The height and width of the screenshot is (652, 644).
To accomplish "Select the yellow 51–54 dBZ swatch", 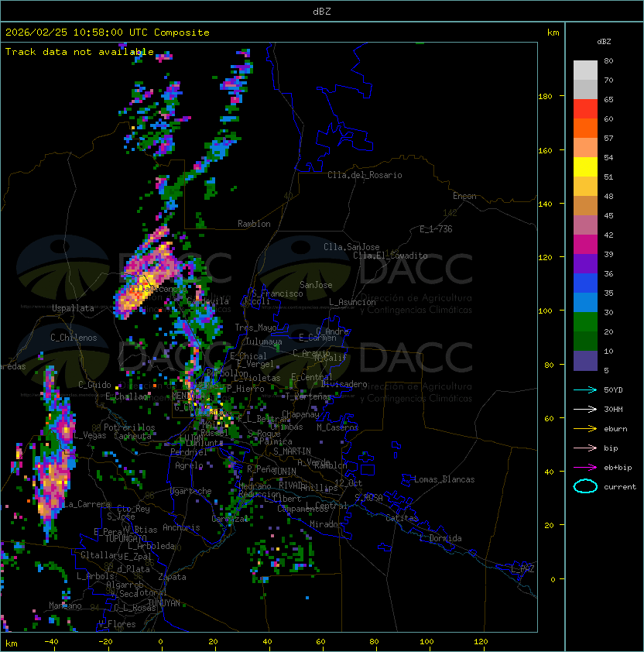I will [x=585, y=166].
